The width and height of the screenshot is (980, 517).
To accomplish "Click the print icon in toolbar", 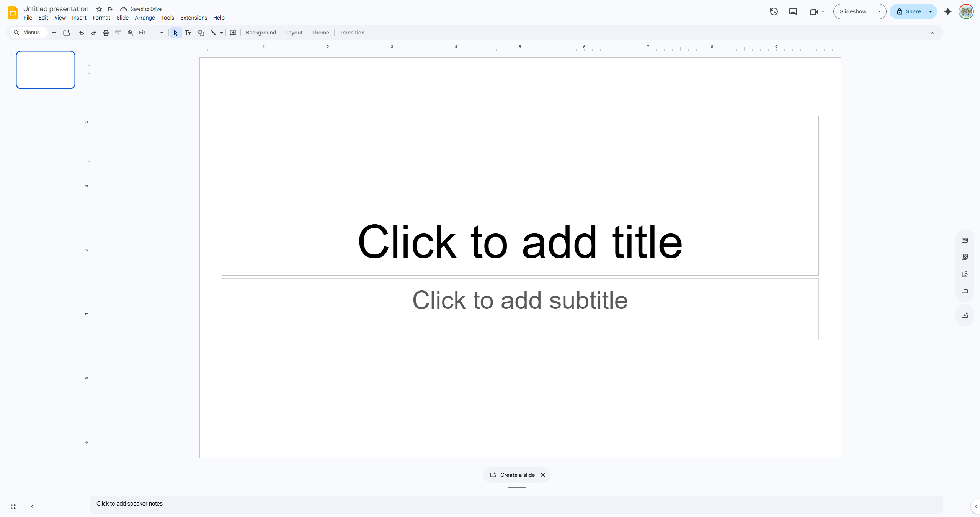I will tap(106, 33).
